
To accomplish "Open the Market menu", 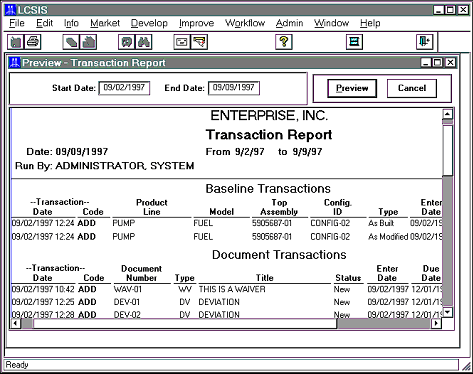I will pos(105,23).
